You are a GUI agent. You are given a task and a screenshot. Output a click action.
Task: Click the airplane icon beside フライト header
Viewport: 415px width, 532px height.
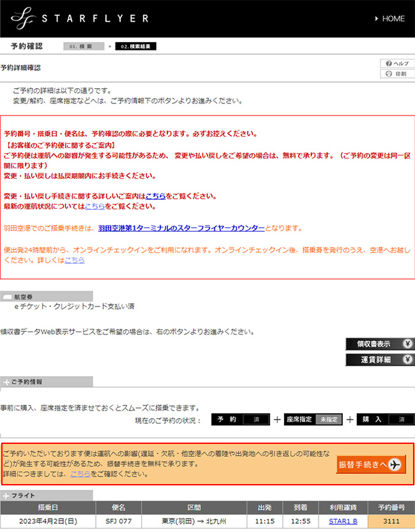point(6,496)
